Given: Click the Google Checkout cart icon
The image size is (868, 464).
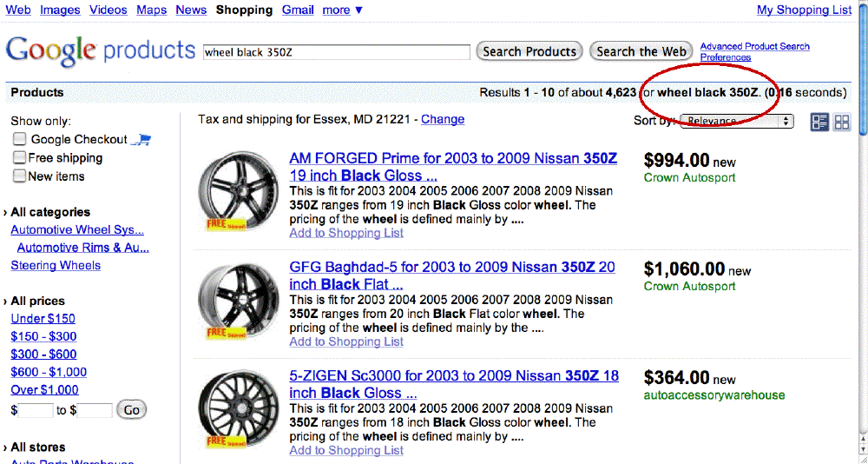Looking at the screenshot, I should (141, 140).
